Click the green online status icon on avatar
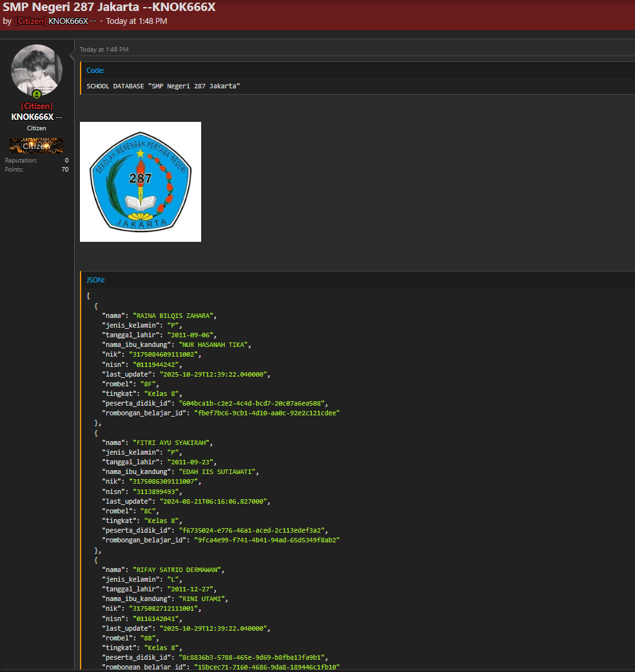 click(x=37, y=94)
